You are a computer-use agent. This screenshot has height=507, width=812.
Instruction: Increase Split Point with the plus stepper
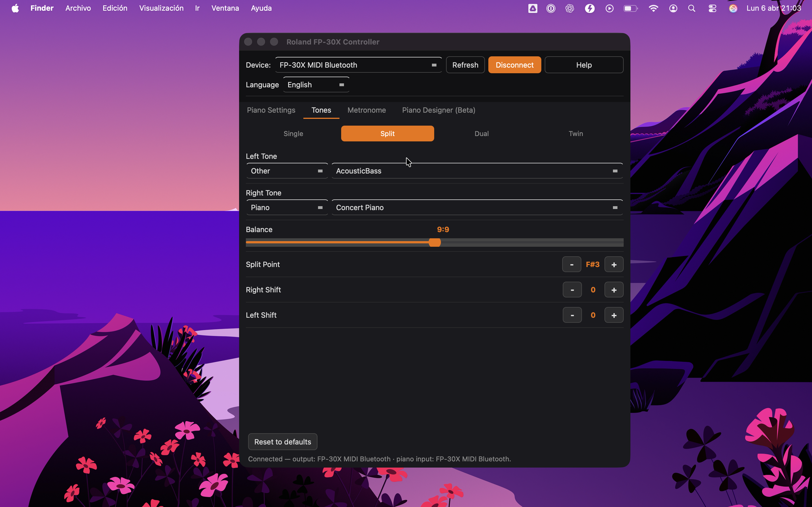[614, 264]
